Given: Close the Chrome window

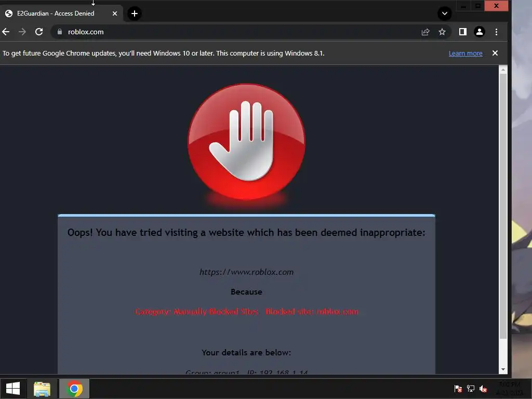Looking at the screenshot, I should 496,6.
